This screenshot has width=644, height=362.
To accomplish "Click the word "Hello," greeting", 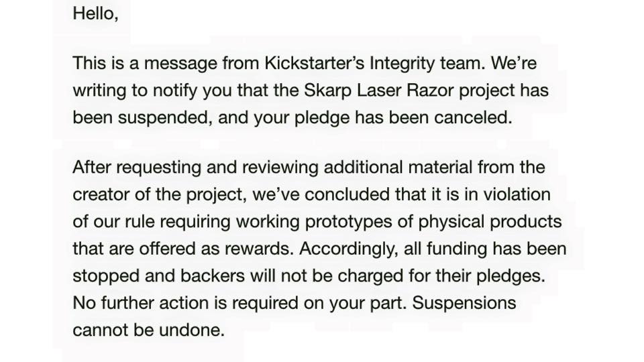I will pos(95,13).
